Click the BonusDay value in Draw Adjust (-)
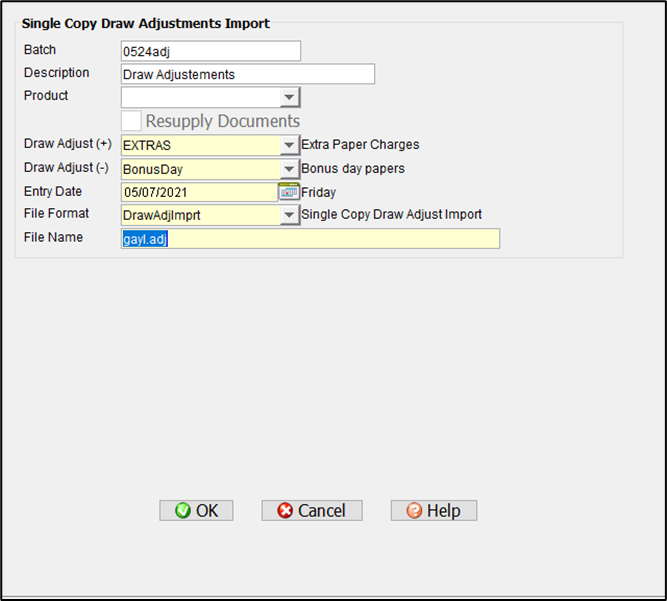 click(200, 169)
